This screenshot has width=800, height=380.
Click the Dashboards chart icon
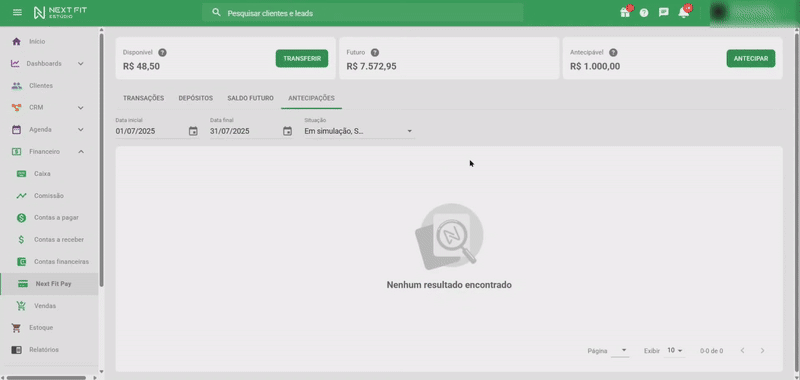pos(15,64)
